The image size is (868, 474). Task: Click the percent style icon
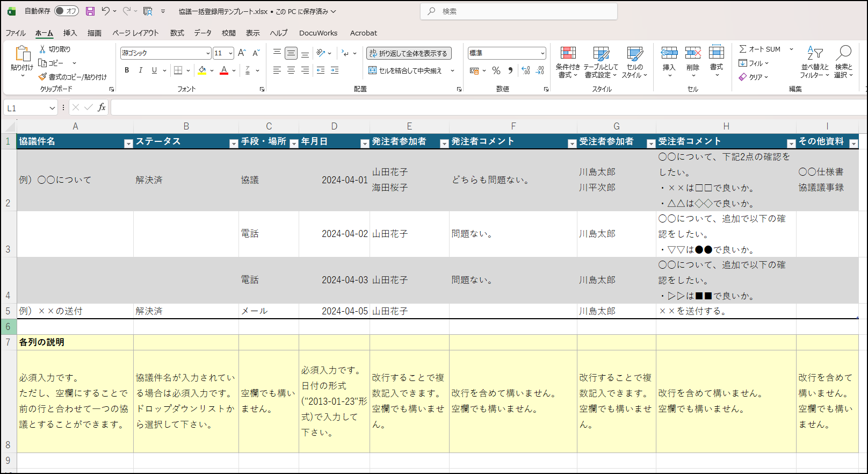point(496,70)
